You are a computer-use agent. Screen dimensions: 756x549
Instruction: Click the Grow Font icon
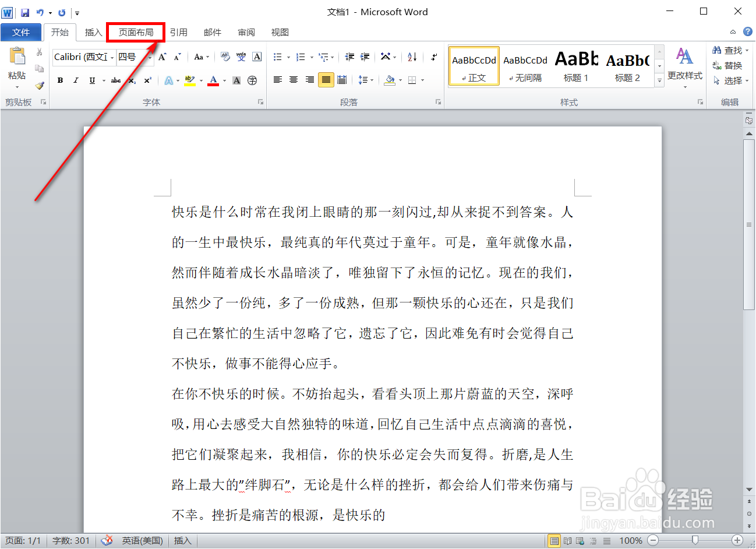click(162, 57)
